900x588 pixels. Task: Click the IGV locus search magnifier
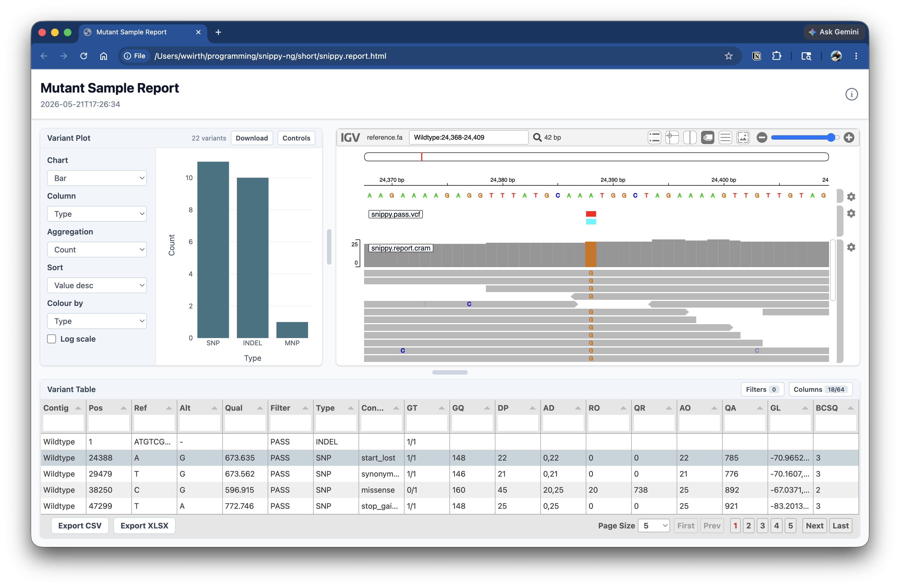pos(537,137)
